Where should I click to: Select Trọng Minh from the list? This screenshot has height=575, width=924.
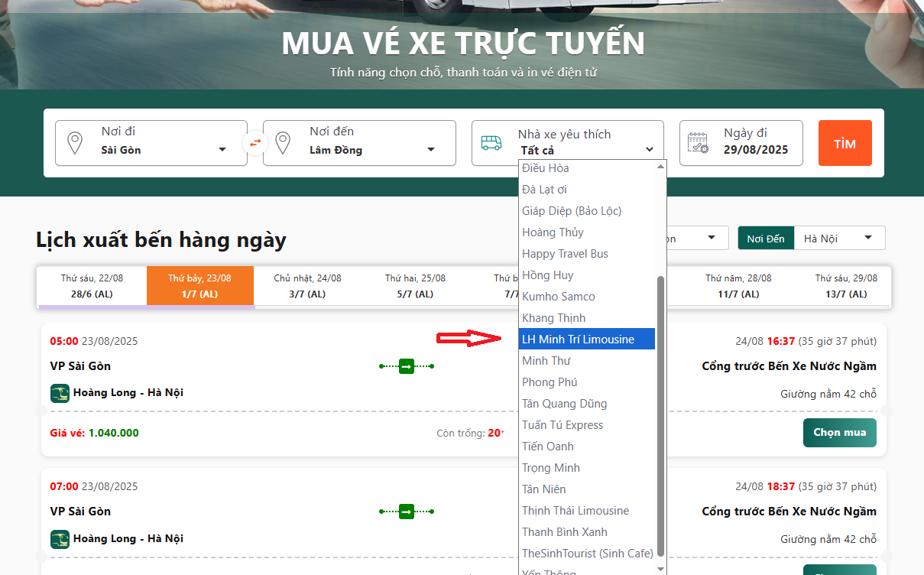(x=587, y=468)
